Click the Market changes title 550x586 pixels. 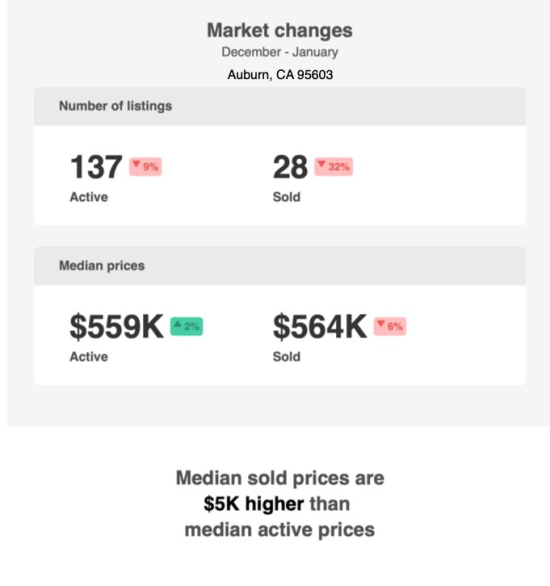[280, 30]
